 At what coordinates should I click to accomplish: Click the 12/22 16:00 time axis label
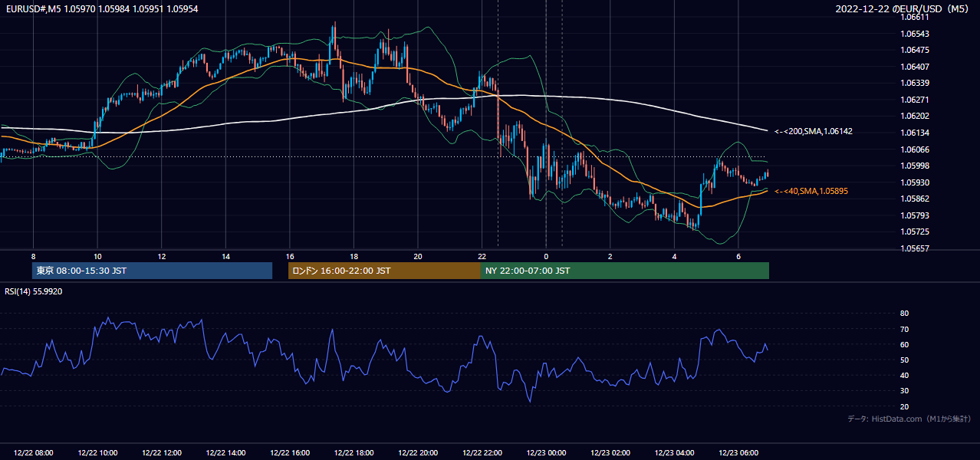tap(290, 453)
